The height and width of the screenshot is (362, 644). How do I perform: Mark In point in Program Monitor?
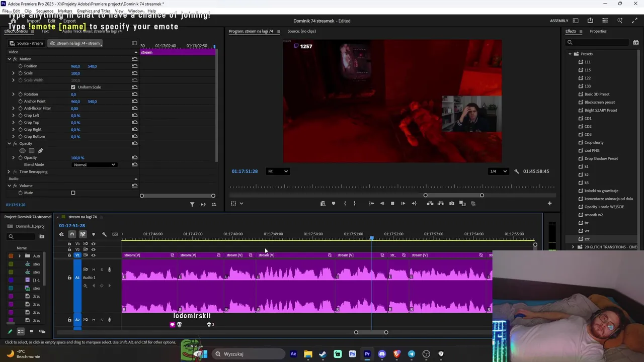345,204
